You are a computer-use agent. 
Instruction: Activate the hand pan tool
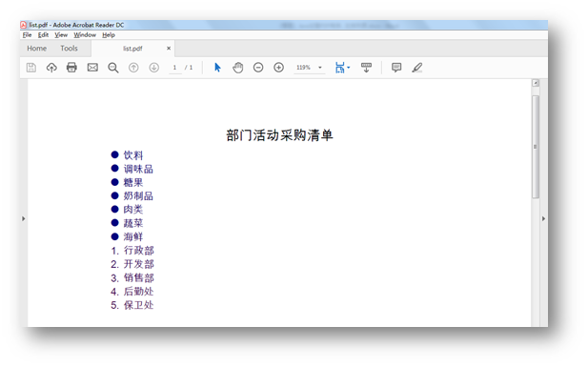point(237,68)
